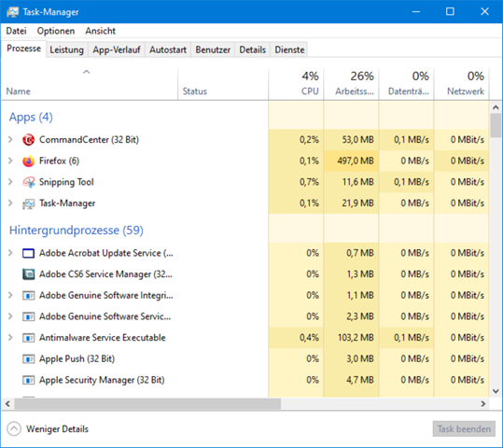Open the Datei menu
This screenshot has width=503, height=448.
tap(17, 31)
